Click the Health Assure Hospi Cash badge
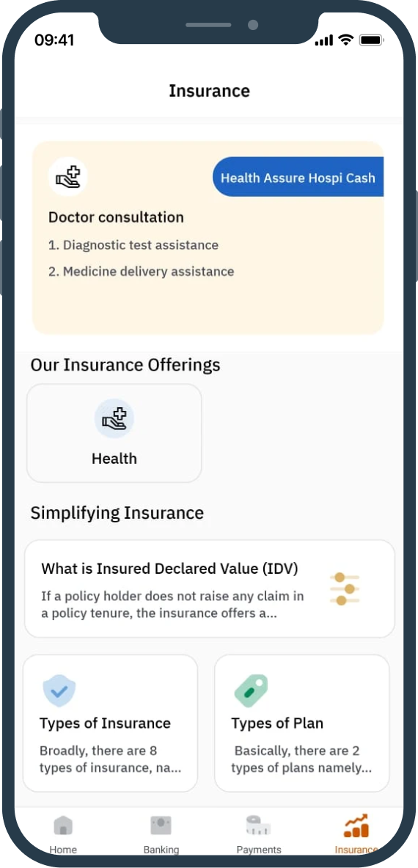This screenshot has width=418, height=868. 298,177
